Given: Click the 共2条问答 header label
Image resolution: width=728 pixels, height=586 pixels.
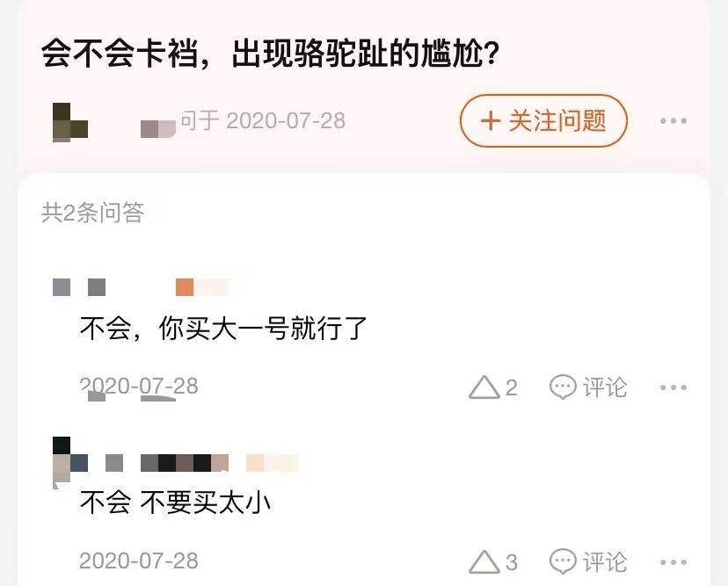Looking at the screenshot, I should pos(92,213).
